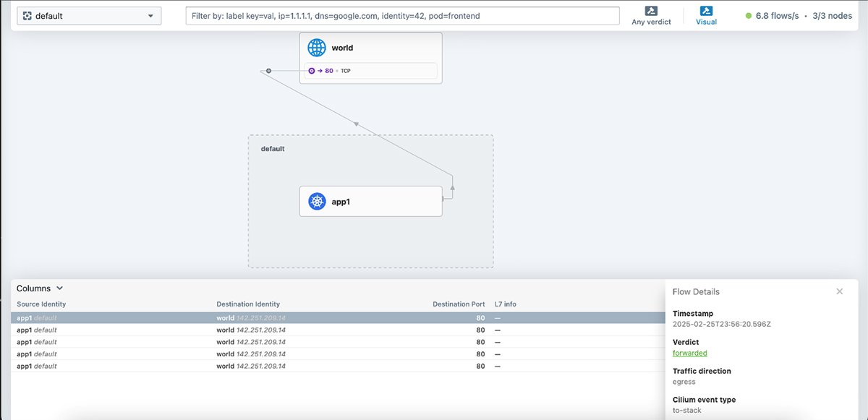Close the Flow Details panel

[839, 291]
